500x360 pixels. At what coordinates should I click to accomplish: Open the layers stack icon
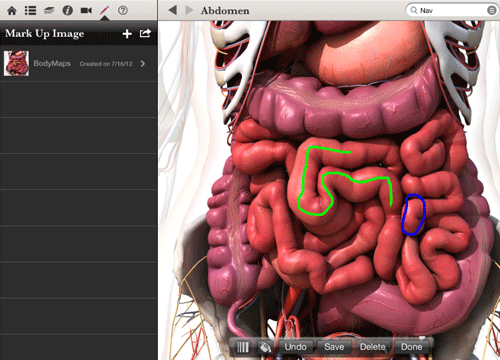click(49, 11)
